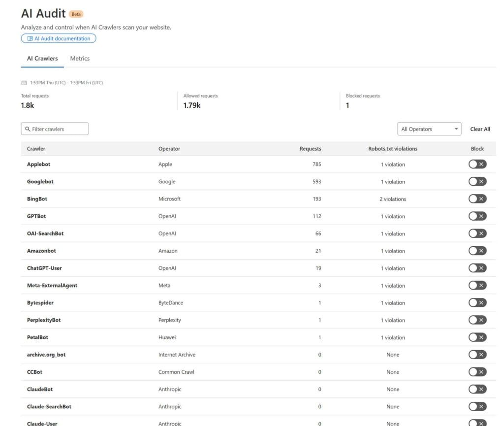Screen dimensions: 504x426
Task: Click the Requests column header
Action: click(x=310, y=148)
